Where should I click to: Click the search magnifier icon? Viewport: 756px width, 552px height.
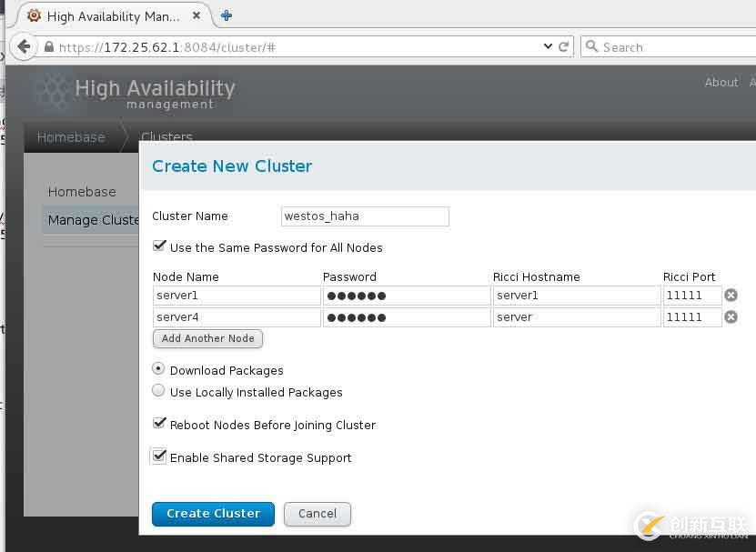point(591,46)
